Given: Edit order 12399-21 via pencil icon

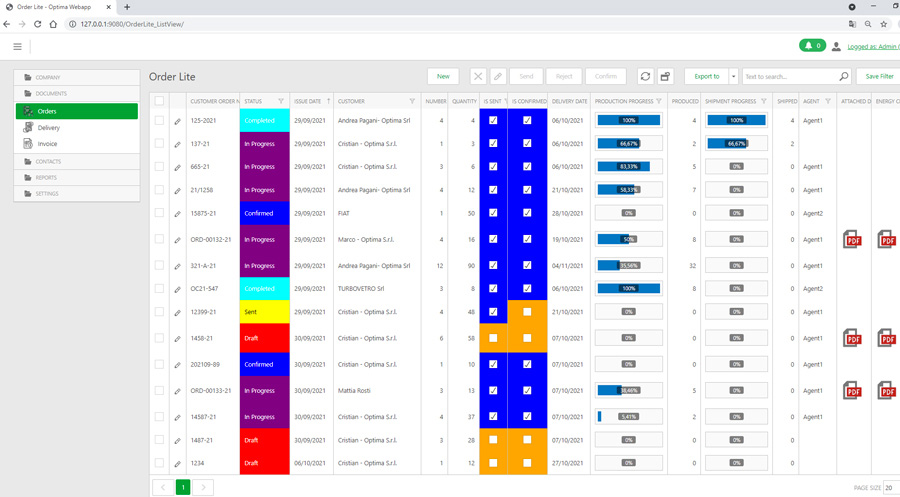Looking at the screenshot, I should pos(177,312).
